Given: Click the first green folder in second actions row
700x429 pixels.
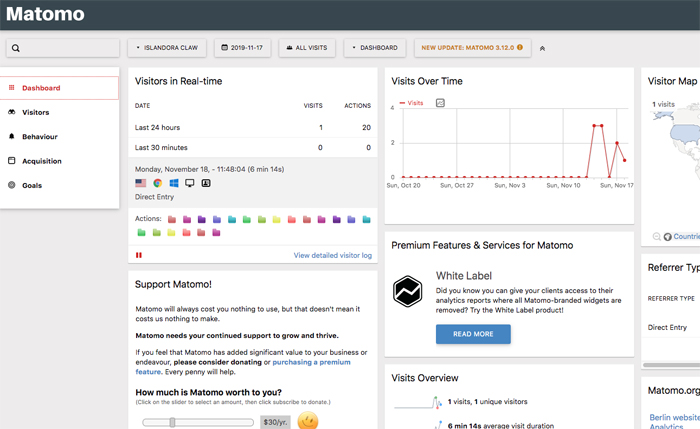Looking at the screenshot, I should [142, 233].
